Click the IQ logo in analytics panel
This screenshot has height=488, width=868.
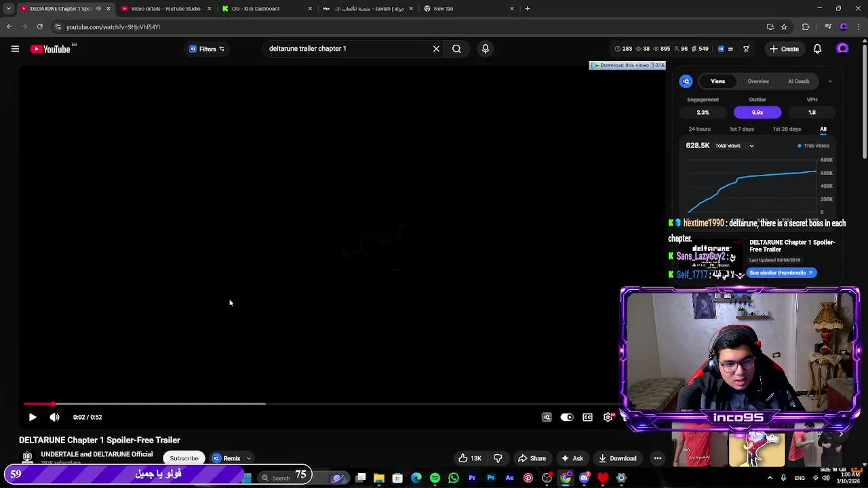point(686,81)
